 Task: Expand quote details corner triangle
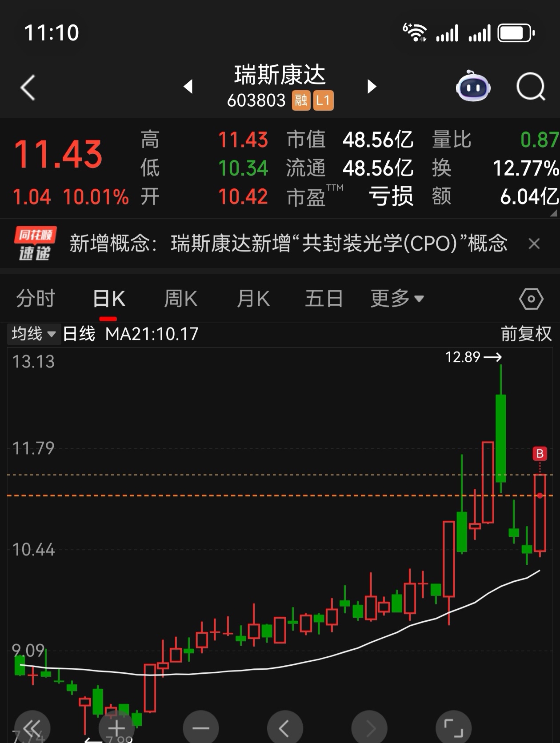point(554,213)
